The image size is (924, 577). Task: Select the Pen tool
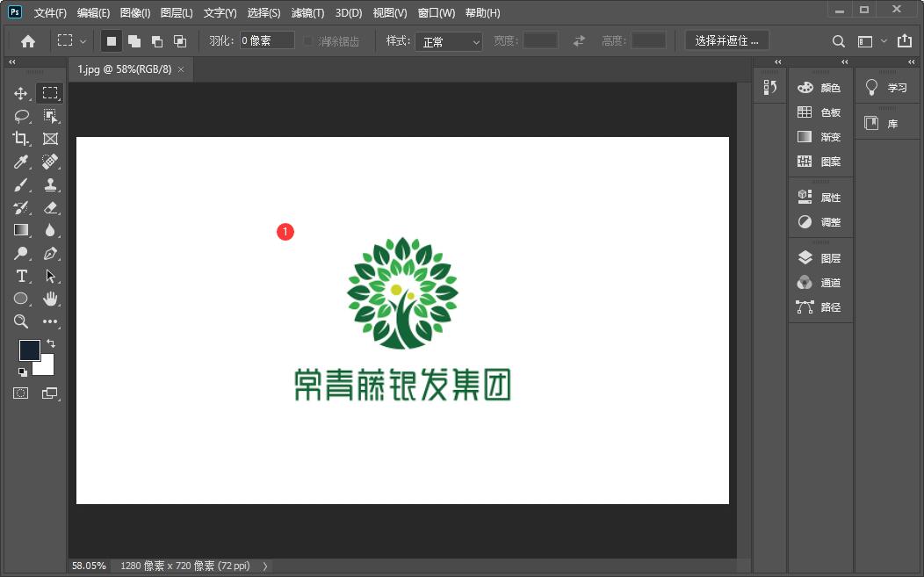(x=50, y=254)
